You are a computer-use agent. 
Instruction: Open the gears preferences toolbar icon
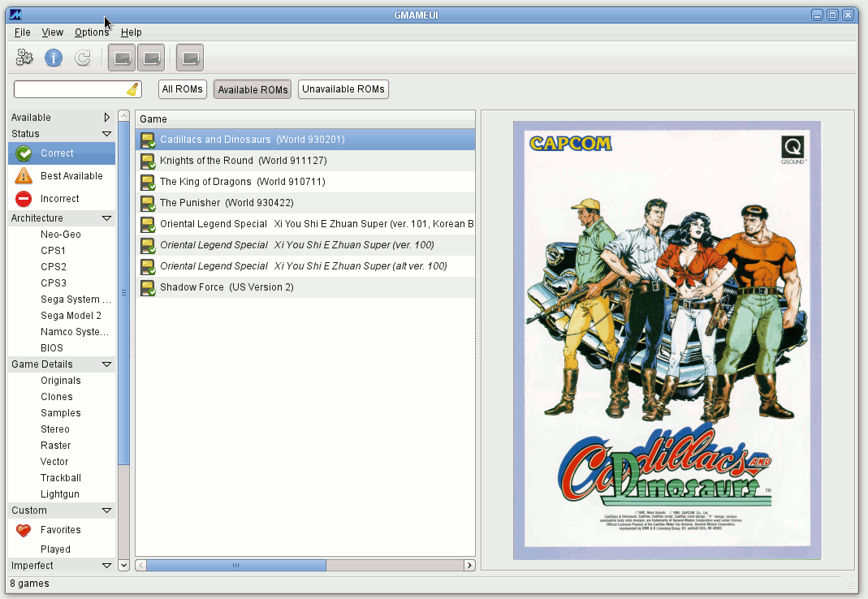tap(24, 58)
